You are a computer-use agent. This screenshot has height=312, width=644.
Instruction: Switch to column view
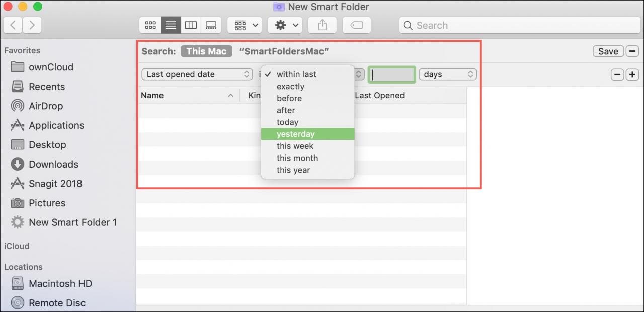pyautogui.click(x=191, y=25)
